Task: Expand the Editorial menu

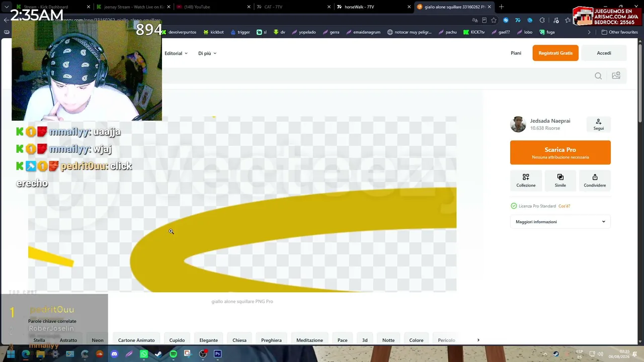Action: coord(176,53)
